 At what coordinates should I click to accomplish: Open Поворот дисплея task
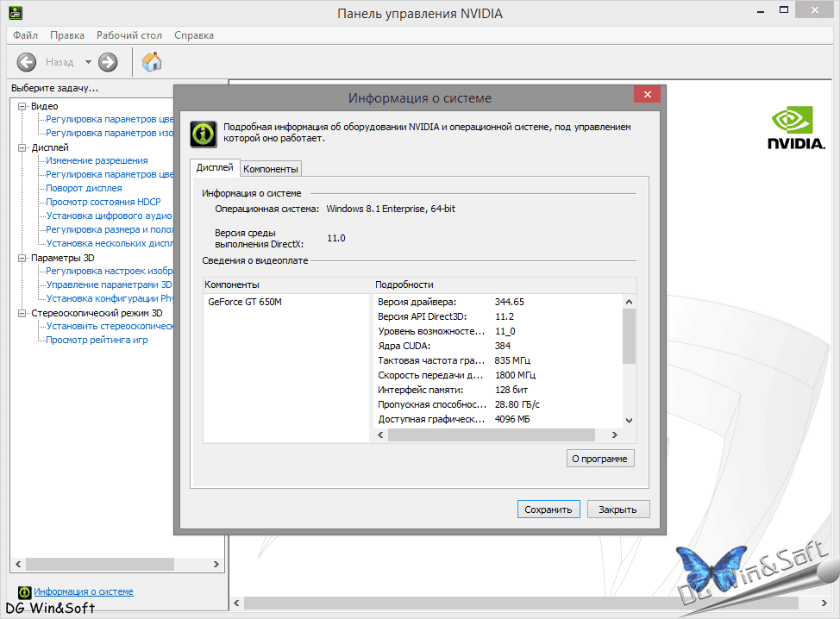point(85,189)
